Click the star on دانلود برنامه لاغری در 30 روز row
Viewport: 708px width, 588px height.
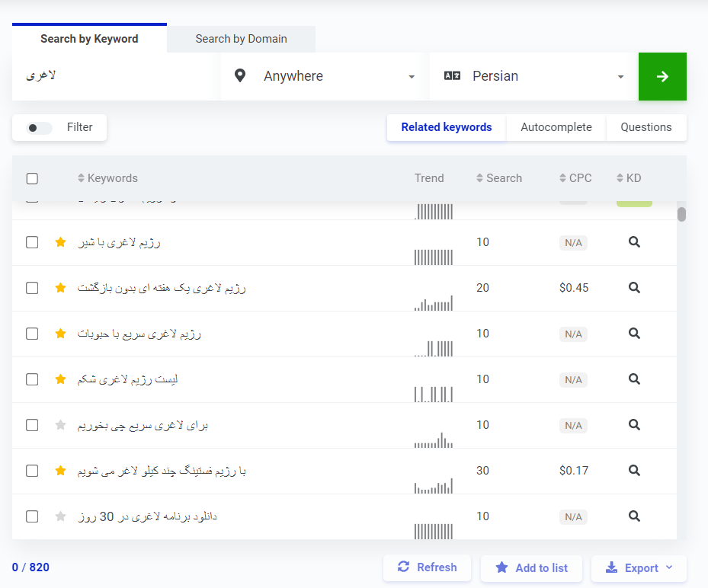pyautogui.click(x=60, y=516)
